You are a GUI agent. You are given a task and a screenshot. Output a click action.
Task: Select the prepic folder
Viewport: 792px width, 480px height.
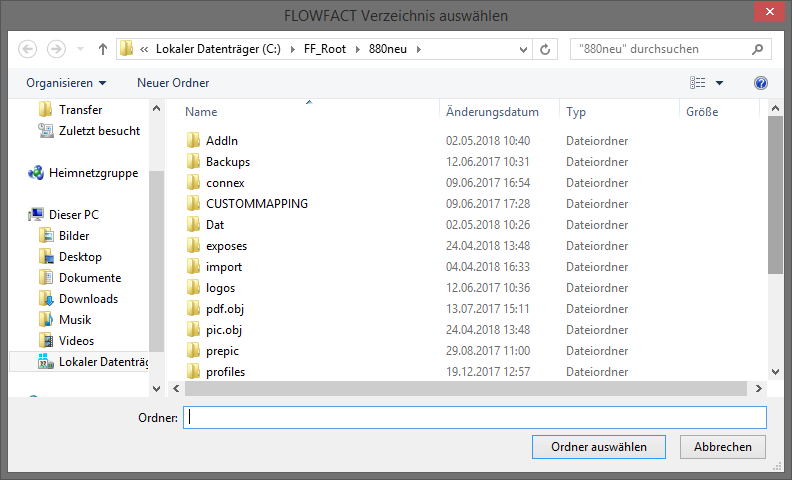pos(222,351)
